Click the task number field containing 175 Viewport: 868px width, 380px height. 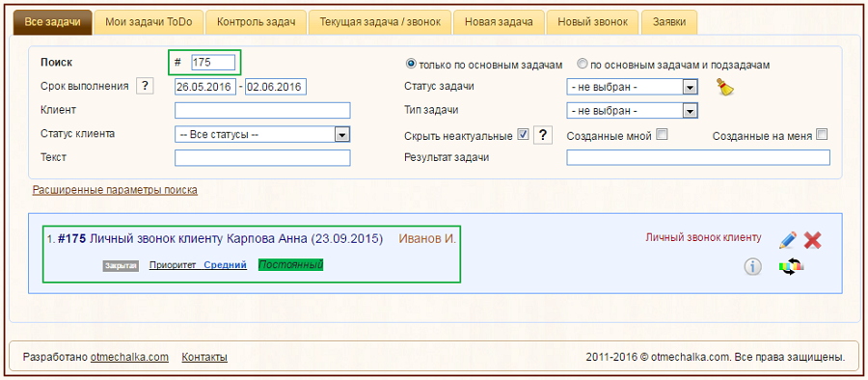(212, 63)
